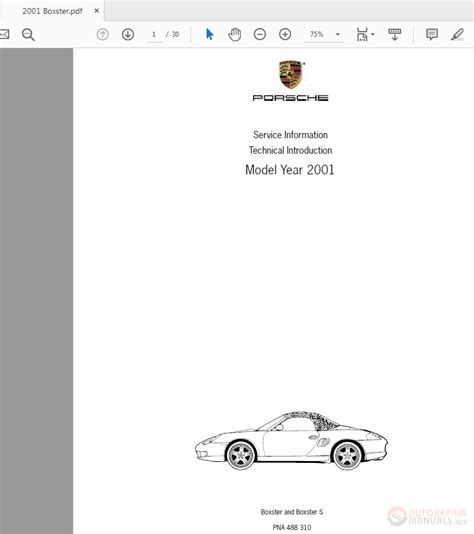Zoom in with plus icon
The height and width of the screenshot is (534, 474).
(x=285, y=34)
